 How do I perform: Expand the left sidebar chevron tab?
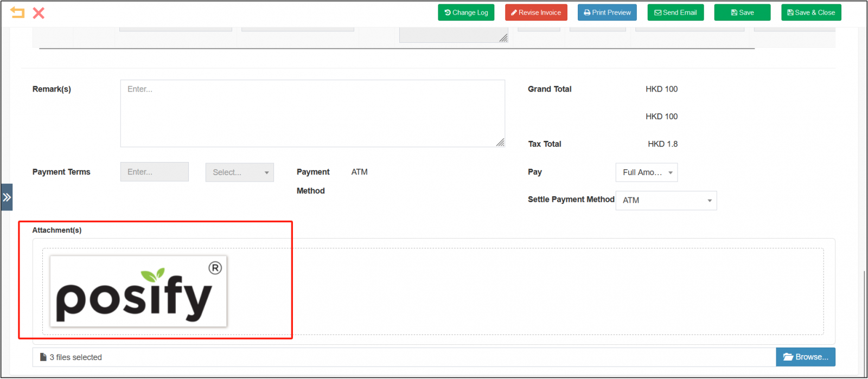coord(7,197)
